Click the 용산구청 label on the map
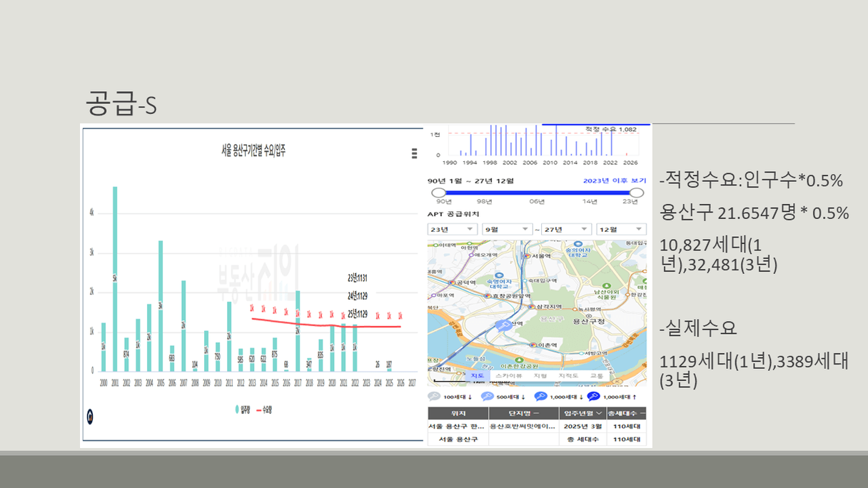 [x=590, y=321]
